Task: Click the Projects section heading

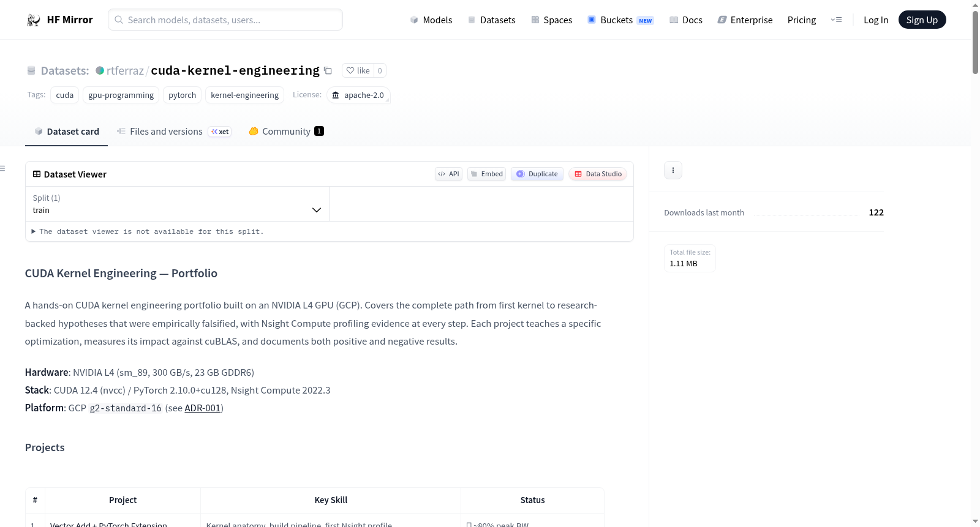Action: 45,447
